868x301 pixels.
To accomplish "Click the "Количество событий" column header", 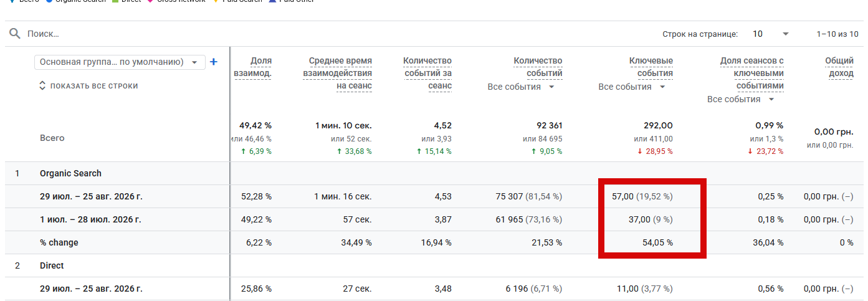I will pos(538,67).
